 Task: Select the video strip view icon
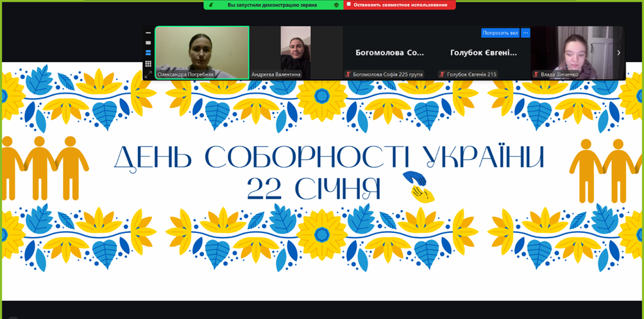(148, 53)
